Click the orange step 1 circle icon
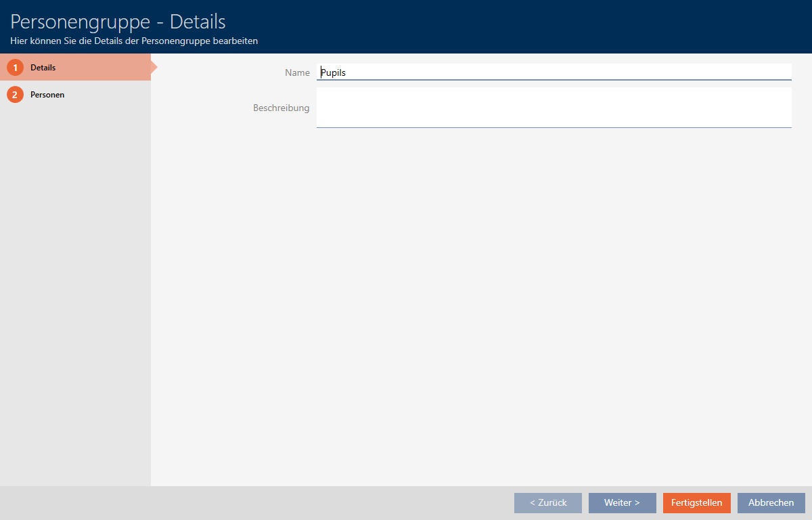Image resolution: width=812 pixels, height=520 pixels. pyautogui.click(x=15, y=68)
